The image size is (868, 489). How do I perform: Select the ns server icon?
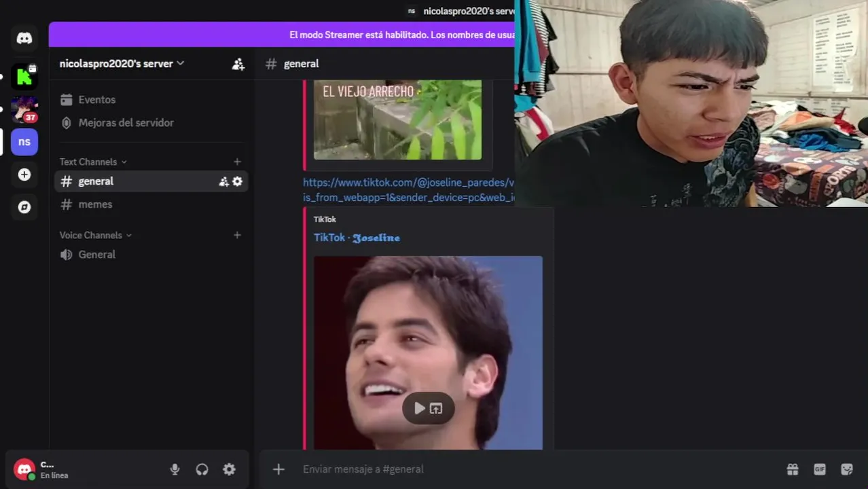tap(24, 142)
